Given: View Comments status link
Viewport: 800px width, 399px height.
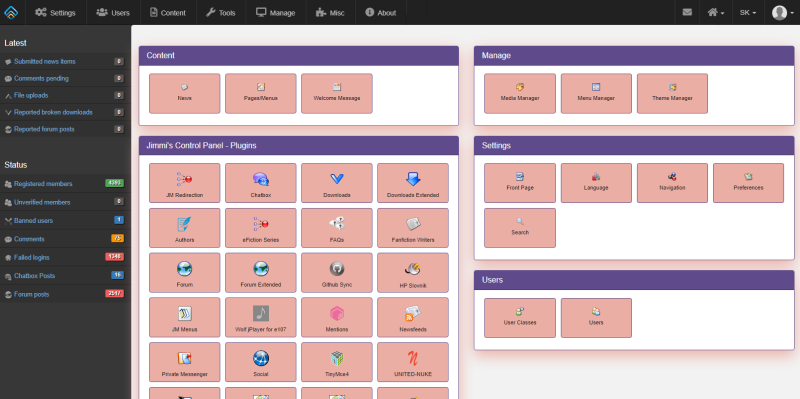Looking at the screenshot, I should coord(29,239).
